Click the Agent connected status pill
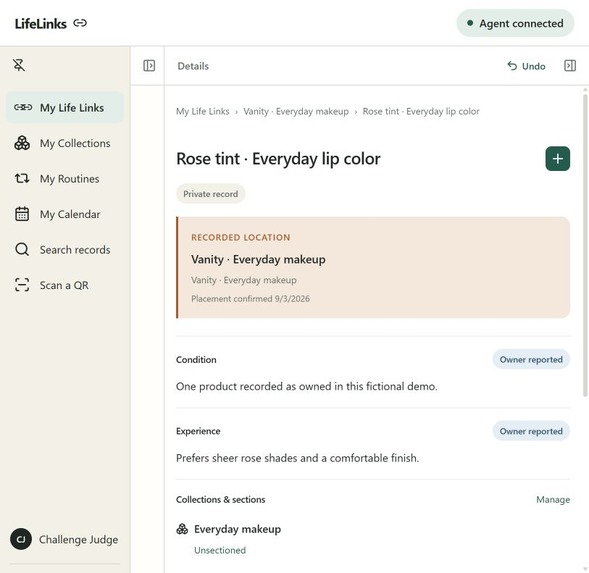 pyautogui.click(x=515, y=23)
